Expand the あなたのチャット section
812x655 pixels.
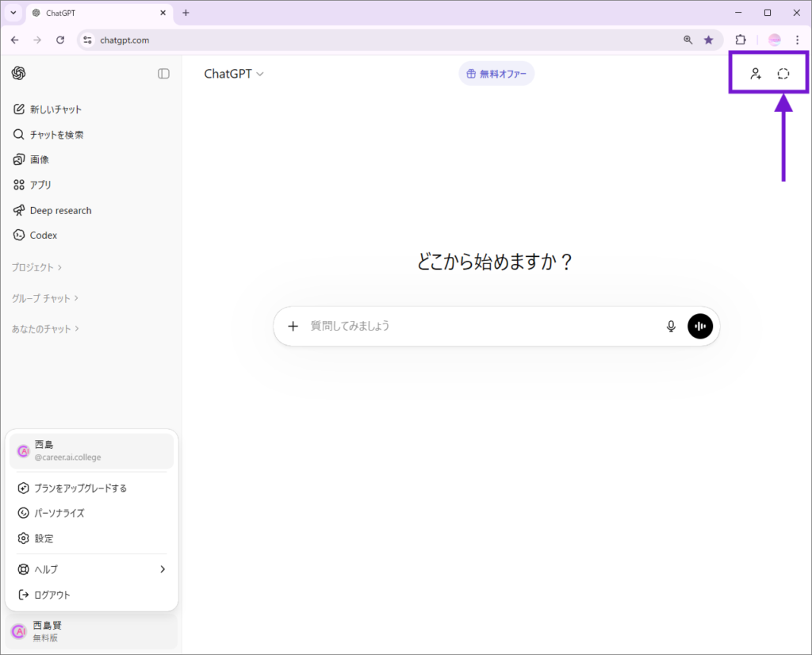coord(45,328)
